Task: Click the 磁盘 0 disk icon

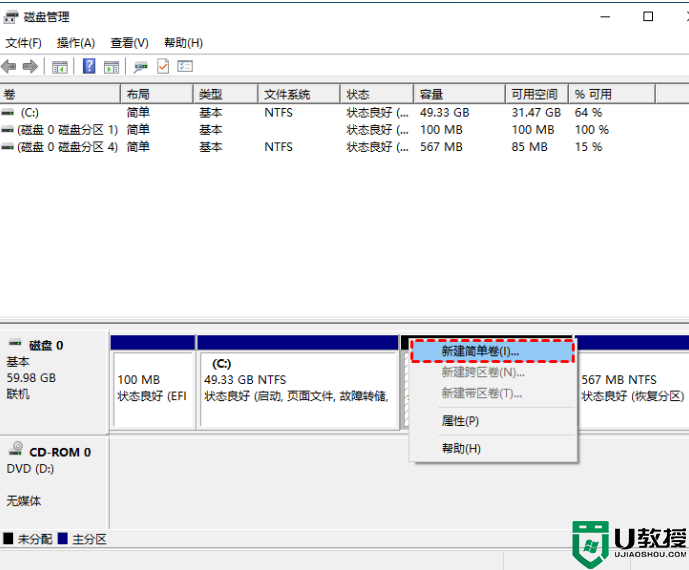Action: point(15,342)
